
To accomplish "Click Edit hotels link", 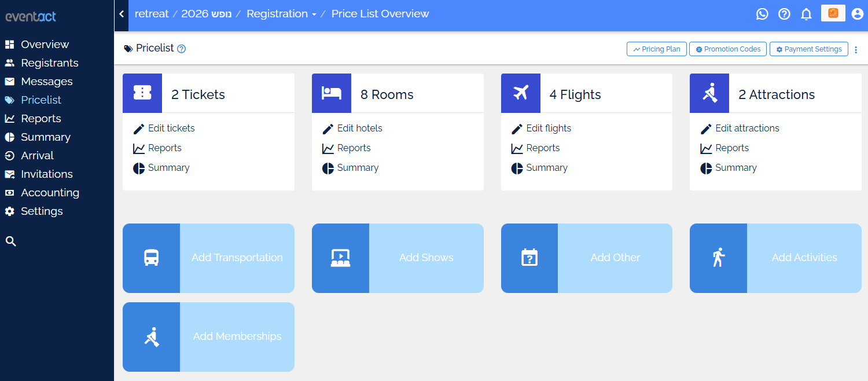I will point(359,128).
